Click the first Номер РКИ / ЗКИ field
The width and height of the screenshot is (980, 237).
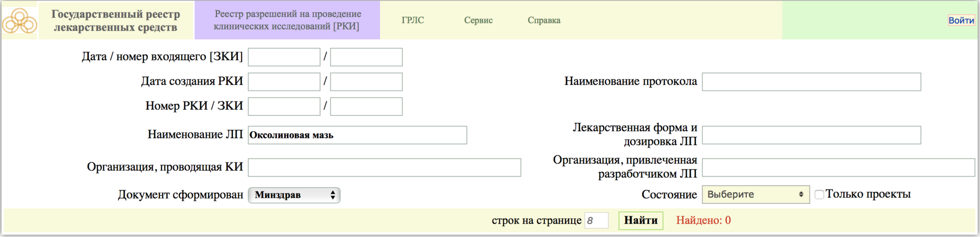point(284,107)
